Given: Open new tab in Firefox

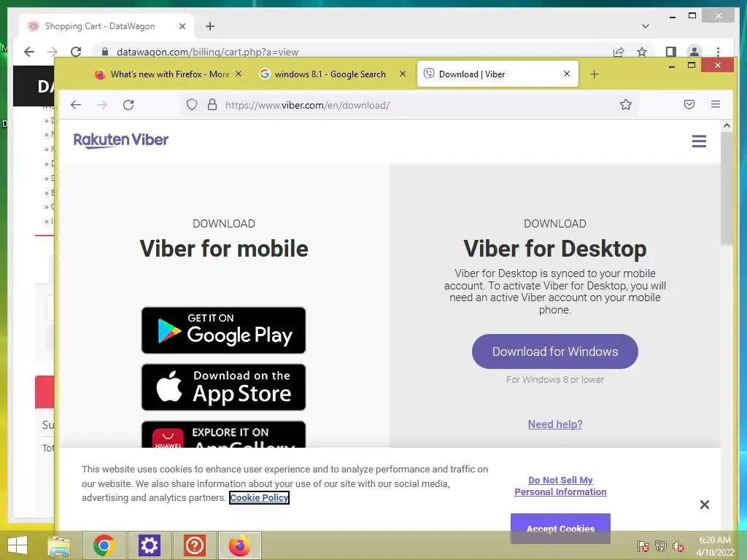Looking at the screenshot, I should coord(594,74).
